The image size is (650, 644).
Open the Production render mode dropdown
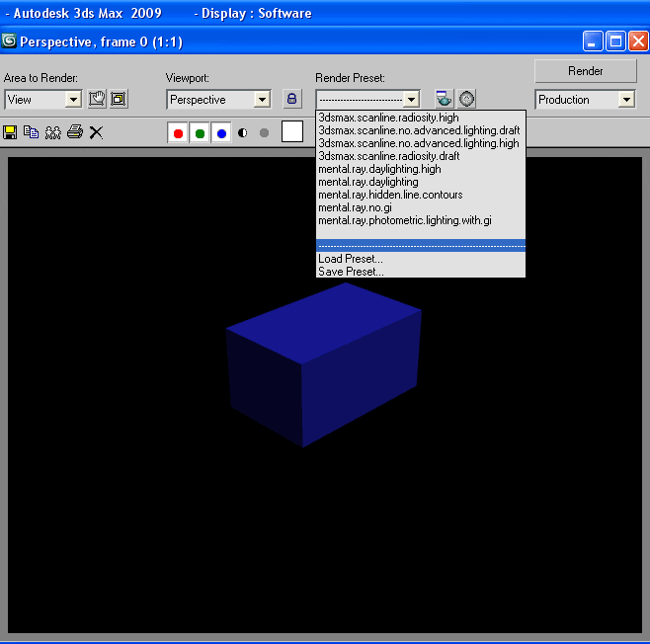(585, 100)
